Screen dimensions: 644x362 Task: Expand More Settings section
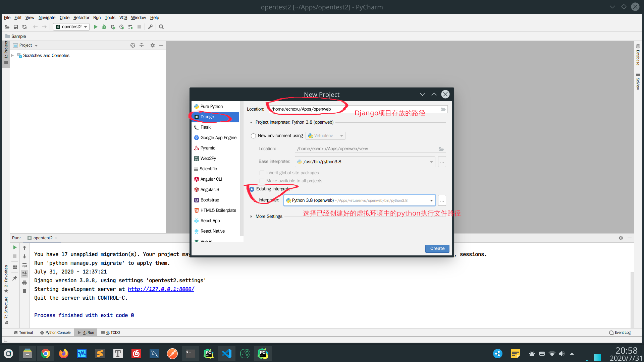click(251, 217)
